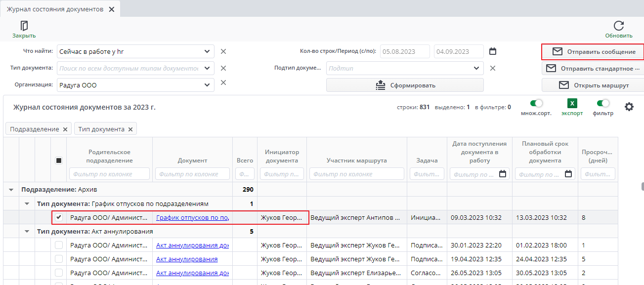Viewport: 644px width, 285px height.
Task: Remove the Подразделение grouping chip
Action: coord(65,129)
